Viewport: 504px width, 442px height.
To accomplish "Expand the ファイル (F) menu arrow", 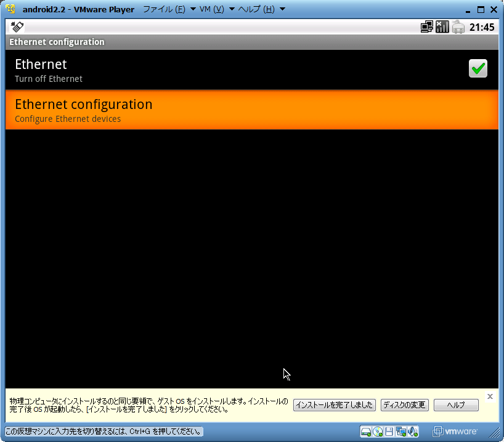I will [x=193, y=9].
